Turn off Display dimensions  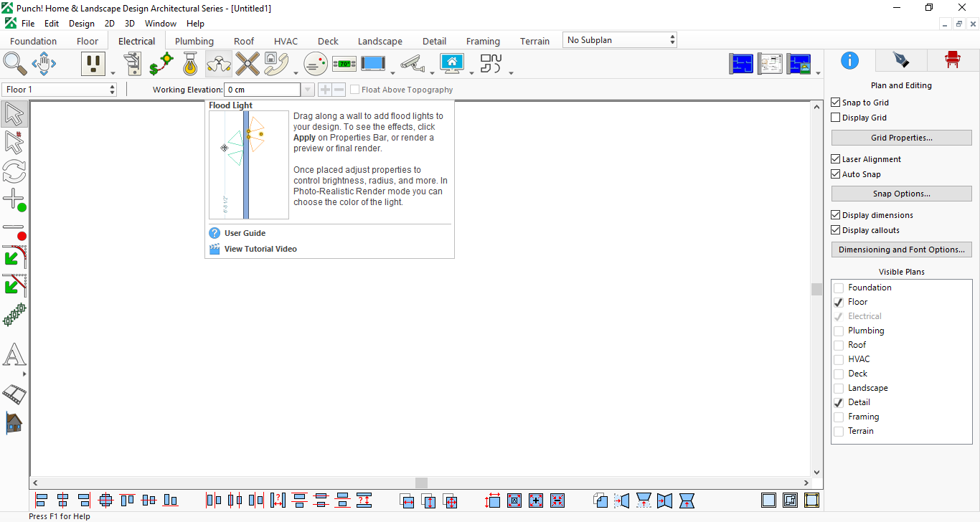point(835,215)
